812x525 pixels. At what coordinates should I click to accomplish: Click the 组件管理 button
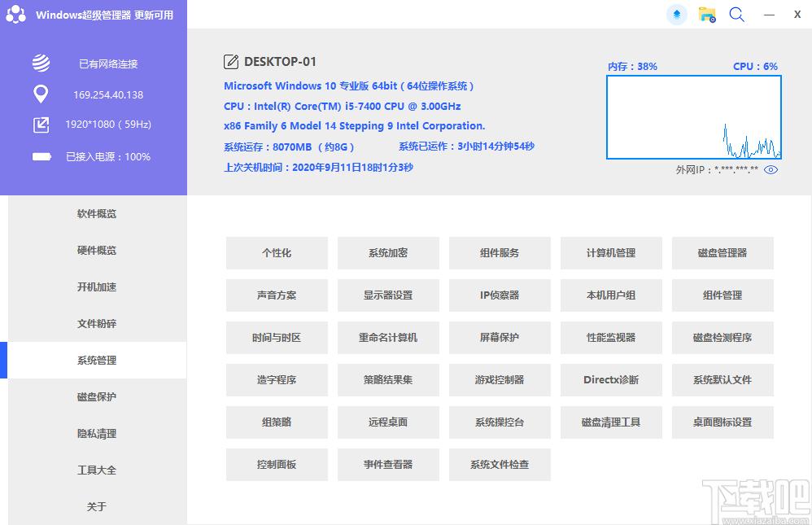click(723, 295)
